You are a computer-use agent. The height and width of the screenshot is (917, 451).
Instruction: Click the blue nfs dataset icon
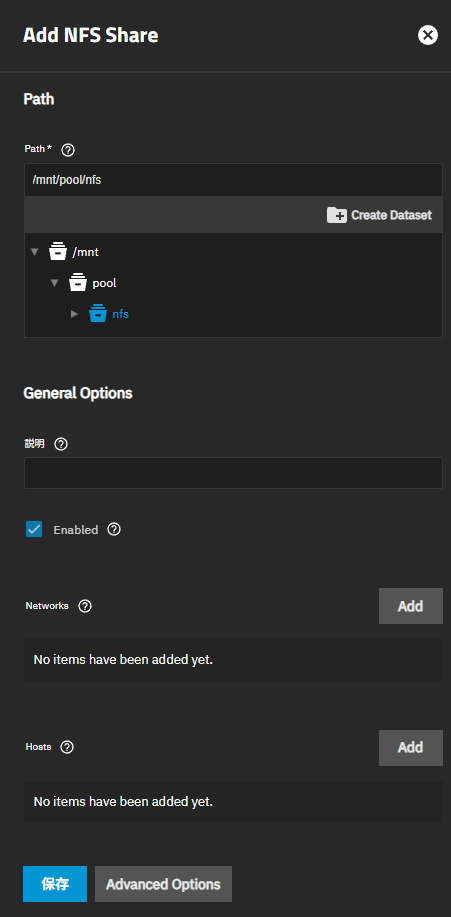coord(98,314)
